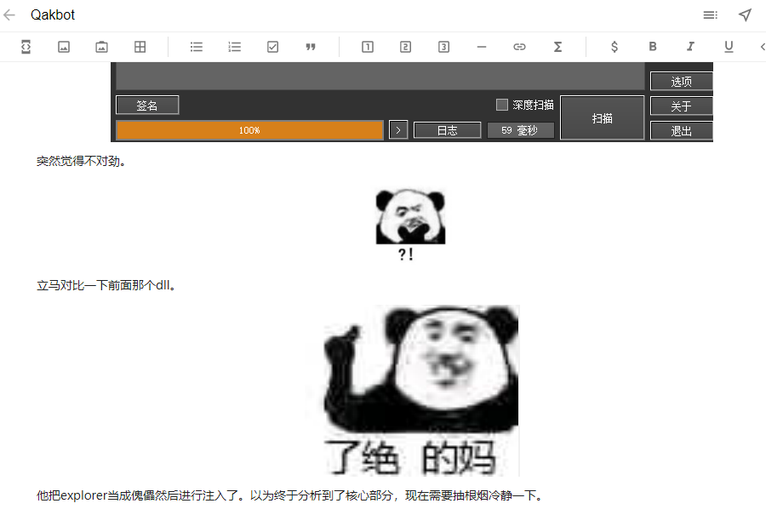Insert a task checklist item
This screenshot has width=766, height=532.
pyautogui.click(x=272, y=47)
